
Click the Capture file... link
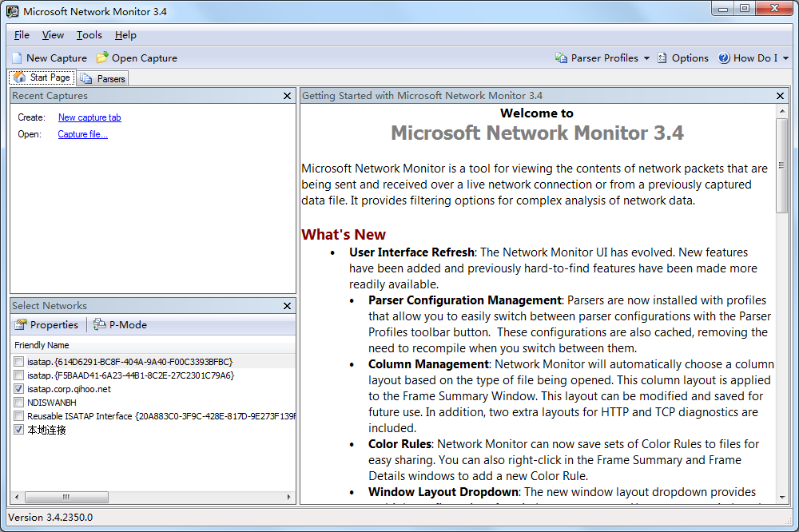(x=82, y=134)
